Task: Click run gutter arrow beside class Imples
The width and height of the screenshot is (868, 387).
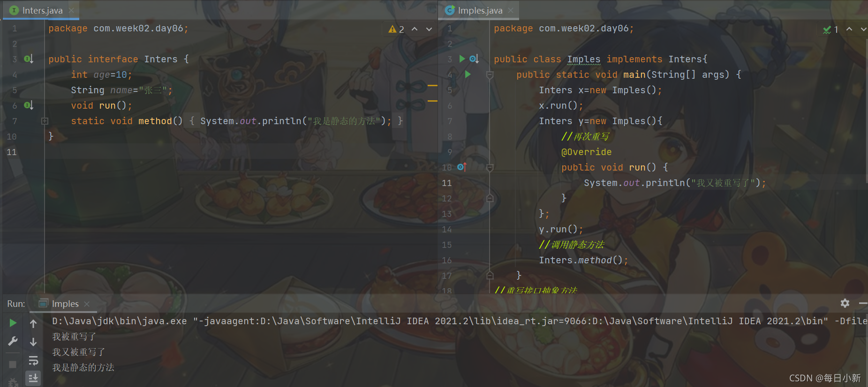Action: (x=462, y=59)
